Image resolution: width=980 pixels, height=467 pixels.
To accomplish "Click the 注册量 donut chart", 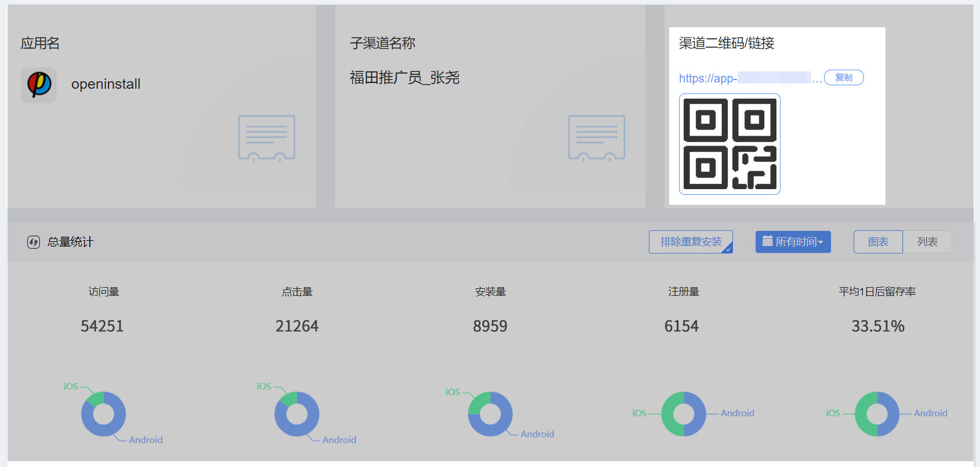I will (684, 414).
